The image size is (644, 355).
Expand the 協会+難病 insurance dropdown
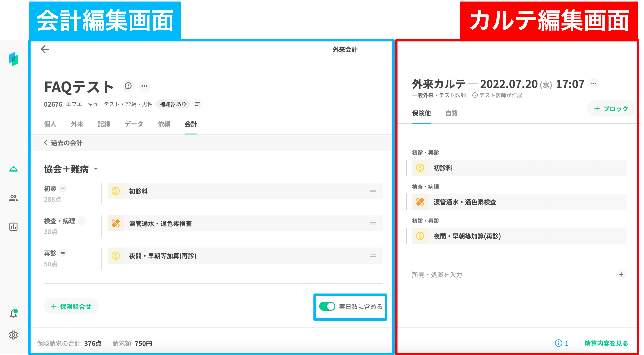click(x=96, y=169)
